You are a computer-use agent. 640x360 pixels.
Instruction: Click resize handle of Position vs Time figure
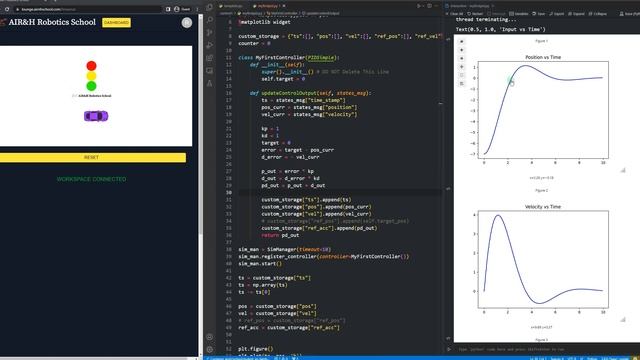[623, 170]
